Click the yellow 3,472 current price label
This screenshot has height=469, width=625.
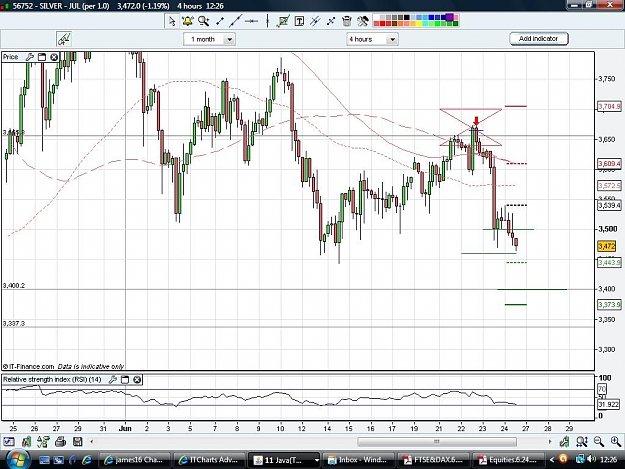click(x=607, y=246)
